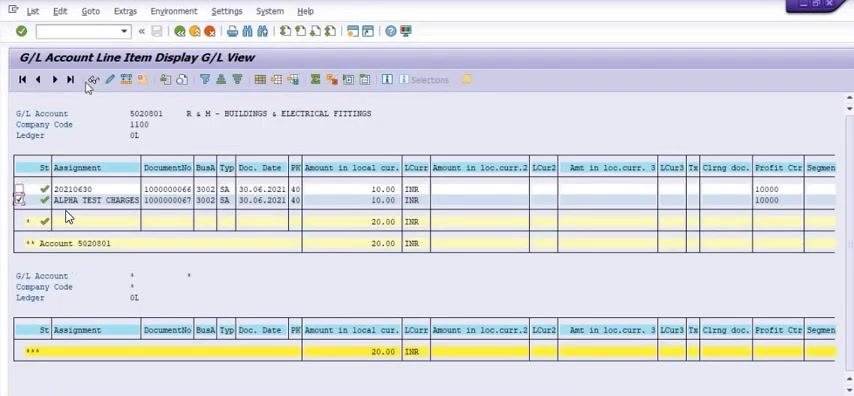The height and width of the screenshot is (396, 854).
Task: Click the Next Page icon in standard toolbar
Action: coord(315,32)
